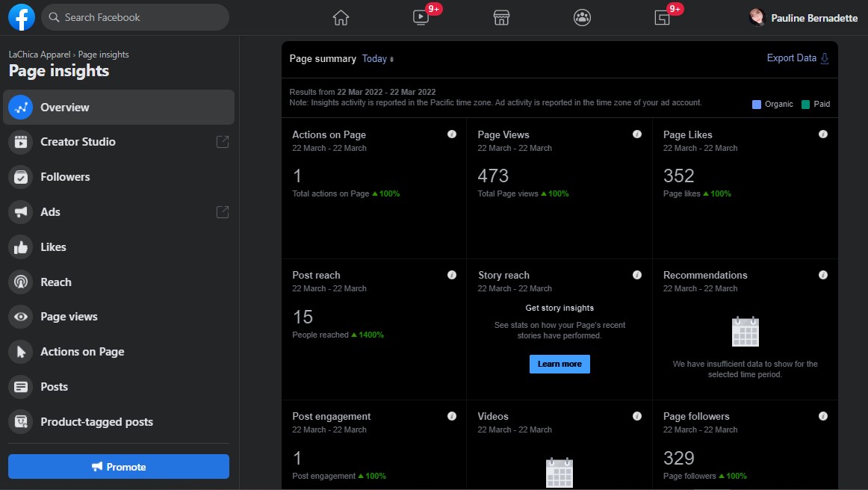Select Overview in the sidebar
The width and height of the screenshot is (868, 490).
(x=119, y=108)
